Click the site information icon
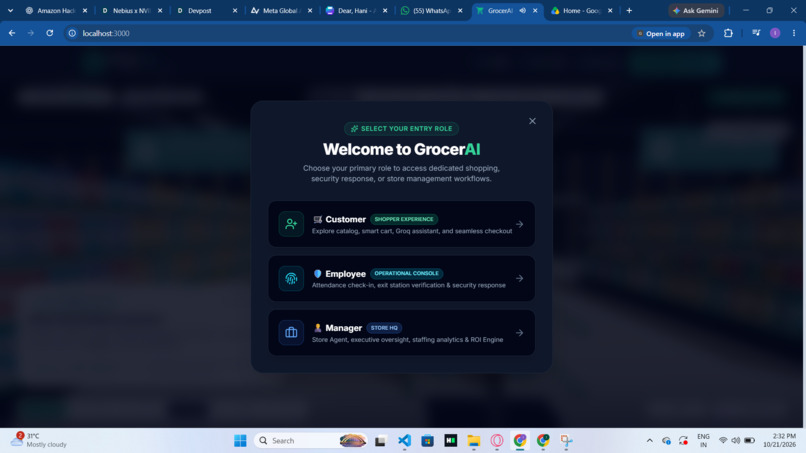Screen dimensions: 806x453 point(72,33)
